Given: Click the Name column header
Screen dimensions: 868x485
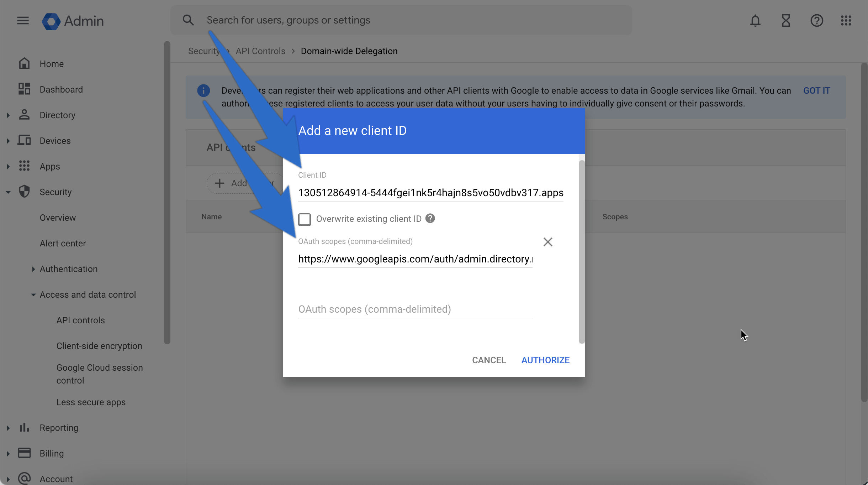Looking at the screenshot, I should click(211, 217).
